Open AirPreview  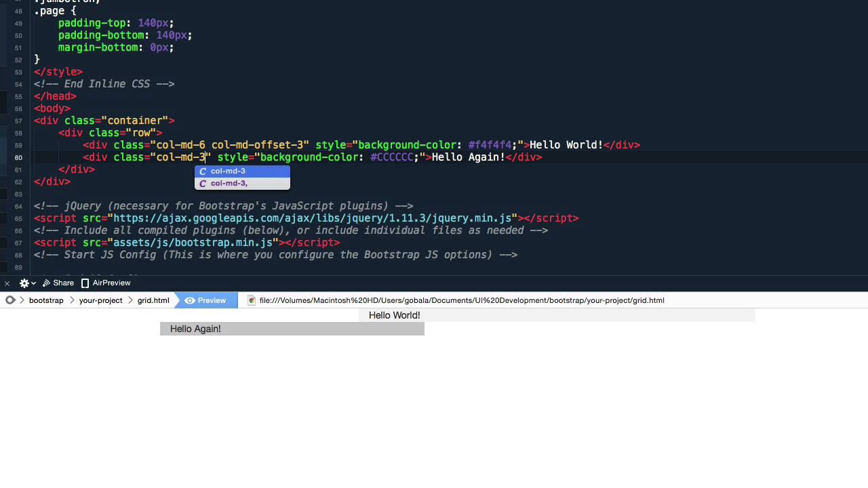[106, 283]
